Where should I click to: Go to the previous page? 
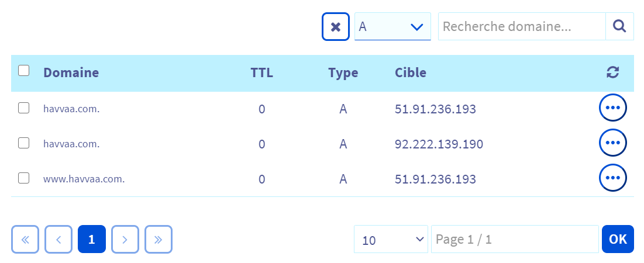pyautogui.click(x=58, y=239)
